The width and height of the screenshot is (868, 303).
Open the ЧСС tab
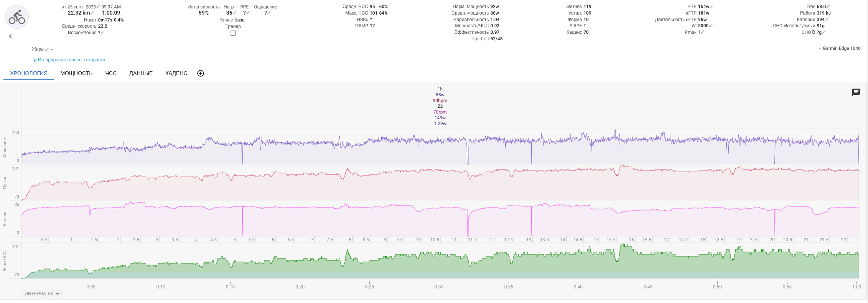(111, 73)
